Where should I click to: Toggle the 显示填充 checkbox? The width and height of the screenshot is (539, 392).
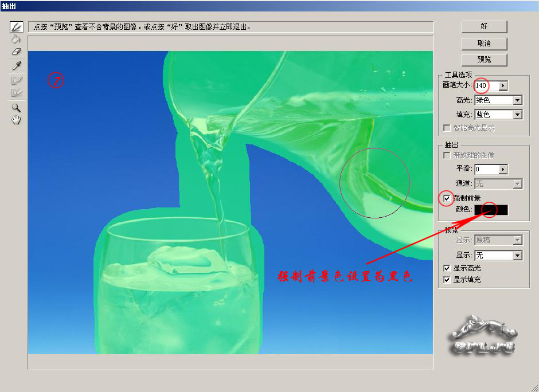click(x=447, y=280)
